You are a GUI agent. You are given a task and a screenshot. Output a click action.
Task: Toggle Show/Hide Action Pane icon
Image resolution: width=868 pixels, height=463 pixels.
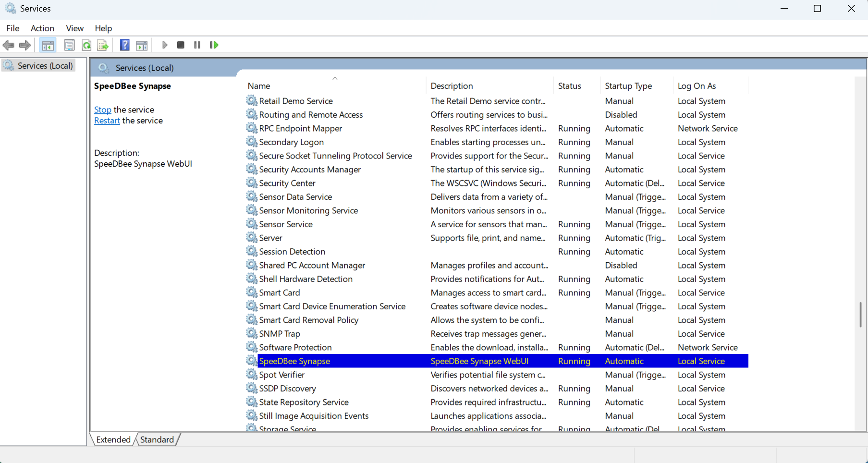(142, 46)
